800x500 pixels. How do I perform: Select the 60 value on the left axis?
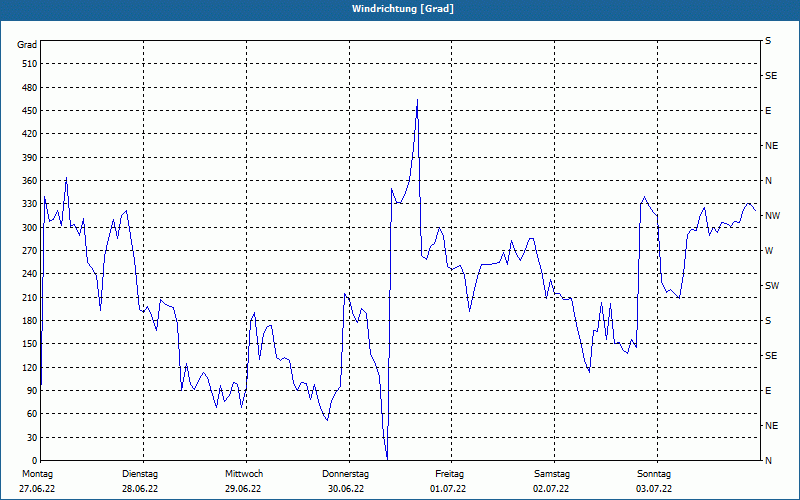click(32, 414)
